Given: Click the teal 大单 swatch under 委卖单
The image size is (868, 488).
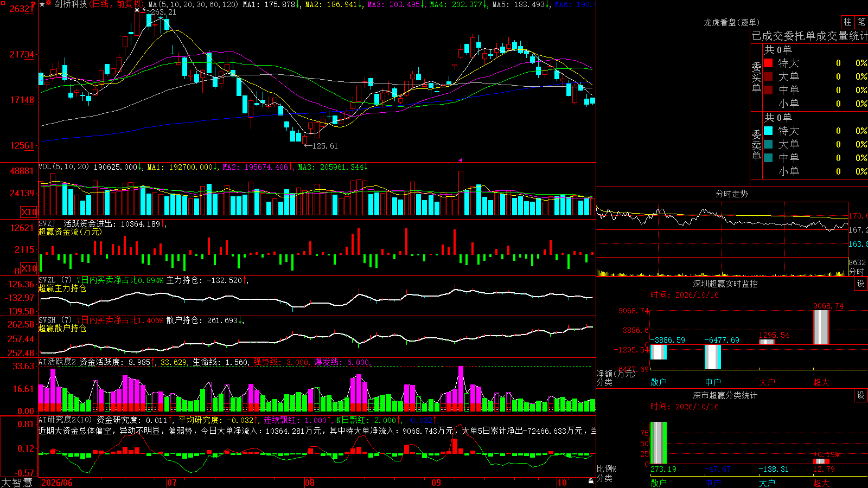Looking at the screenshot, I should (768, 144).
